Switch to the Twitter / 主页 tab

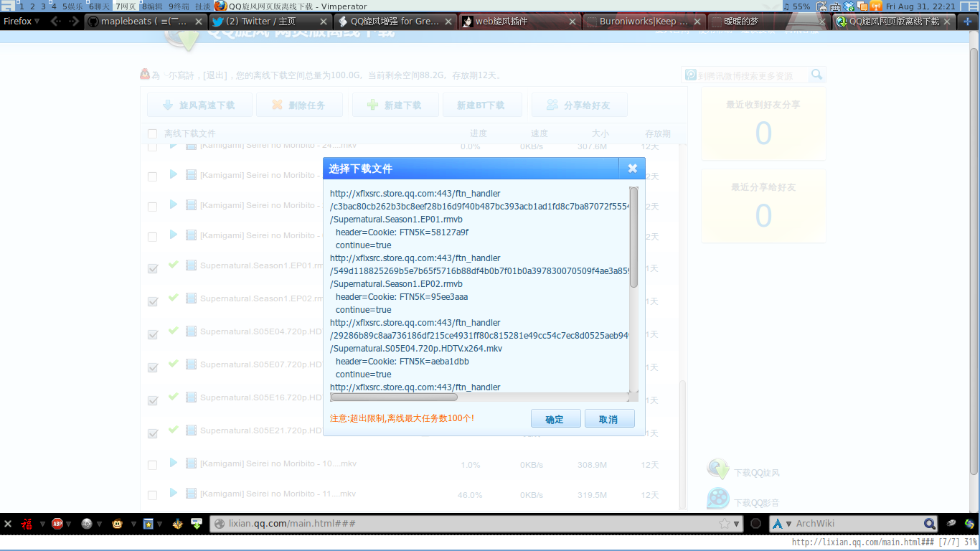point(269,22)
